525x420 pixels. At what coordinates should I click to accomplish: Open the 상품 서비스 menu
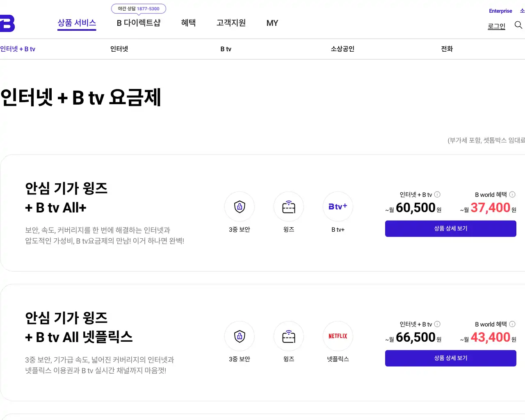77,23
